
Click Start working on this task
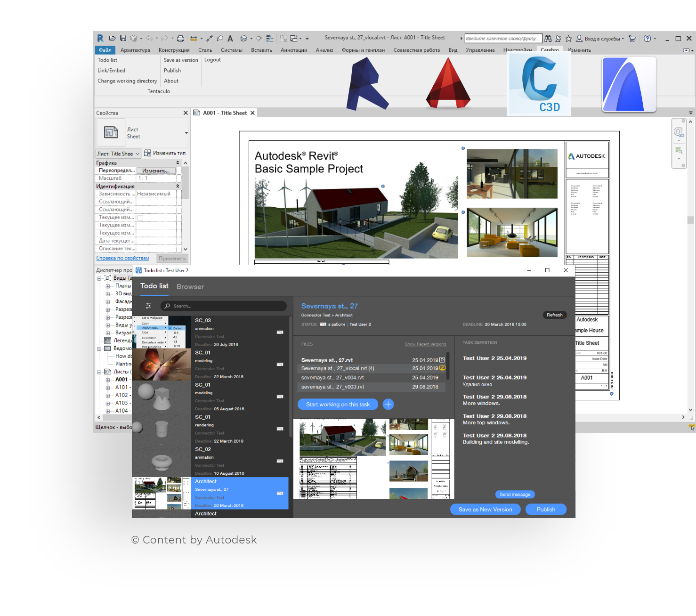[338, 405]
